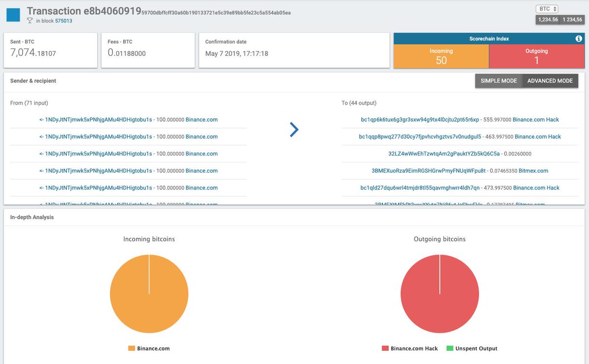Open the BTC currency dropdown

coord(548,9)
